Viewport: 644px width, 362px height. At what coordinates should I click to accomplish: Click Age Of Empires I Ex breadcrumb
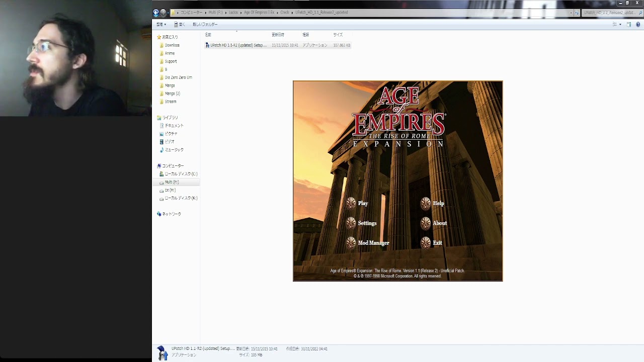point(259,13)
